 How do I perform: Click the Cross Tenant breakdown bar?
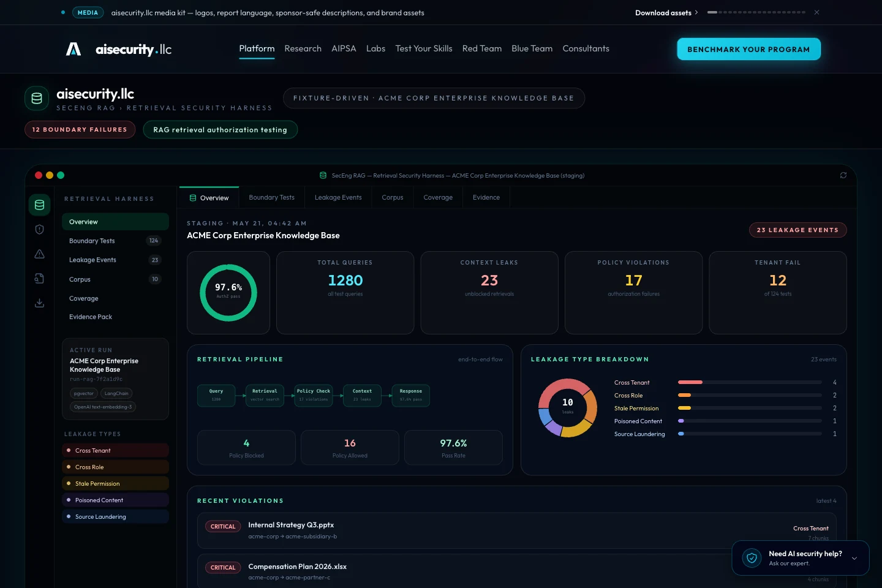750,382
